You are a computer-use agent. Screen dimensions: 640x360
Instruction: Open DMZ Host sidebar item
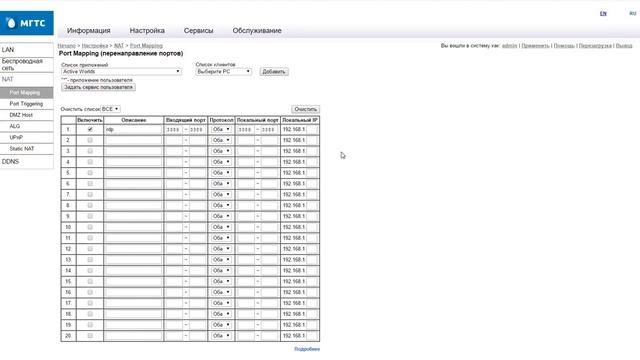27,115
